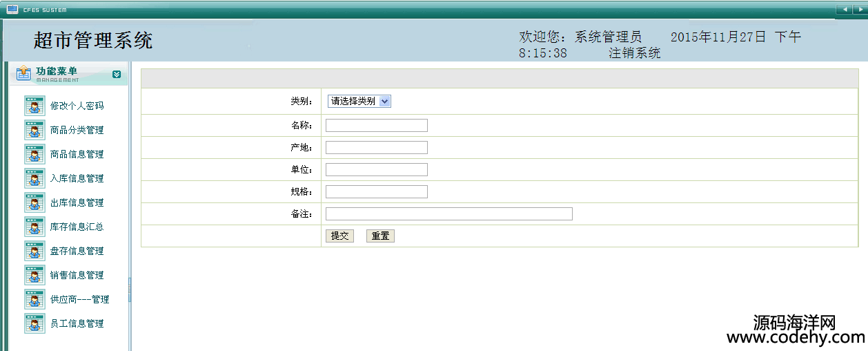Focus the 名称 input field
The width and height of the screenshot is (868, 351).
coord(377,125)
